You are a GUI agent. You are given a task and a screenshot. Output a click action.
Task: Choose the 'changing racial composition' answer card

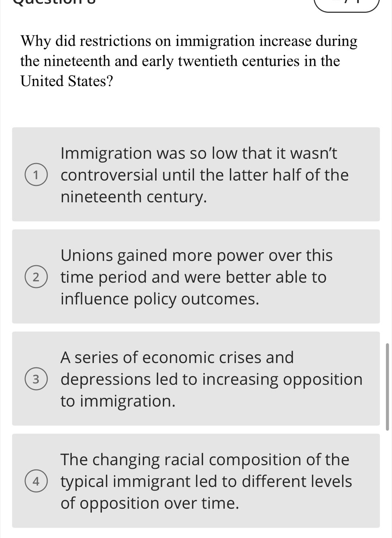(196, 480)
